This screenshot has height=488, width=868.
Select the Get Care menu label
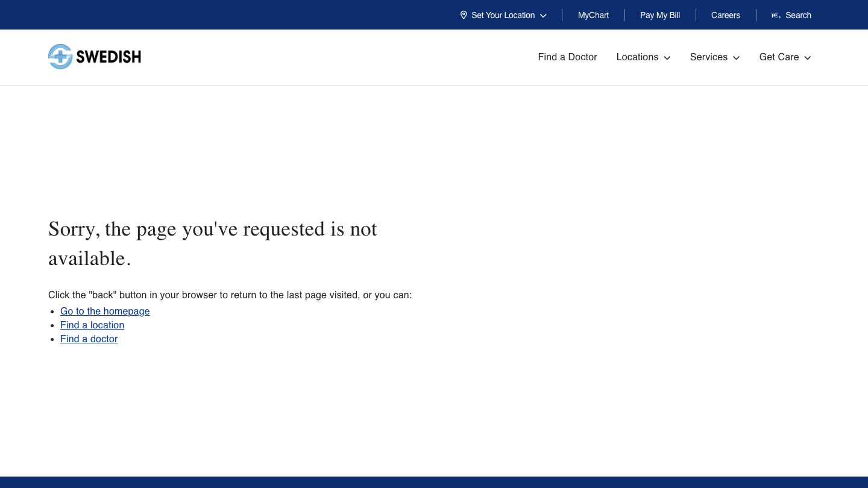[779, 57]
